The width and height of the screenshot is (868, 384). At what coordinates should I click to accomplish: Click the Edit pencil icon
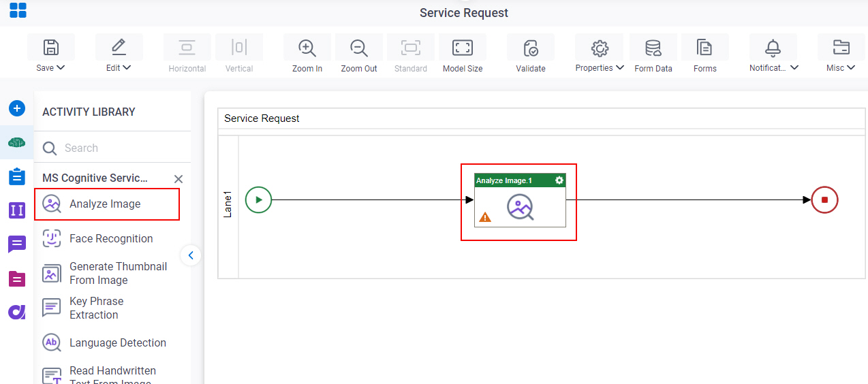click(119, 47)
